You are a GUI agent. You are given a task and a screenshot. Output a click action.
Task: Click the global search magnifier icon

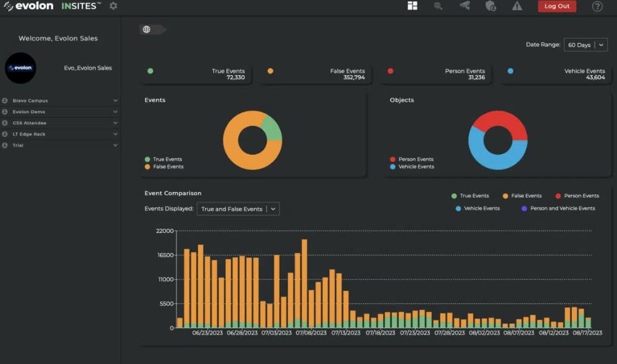(438, 6)
